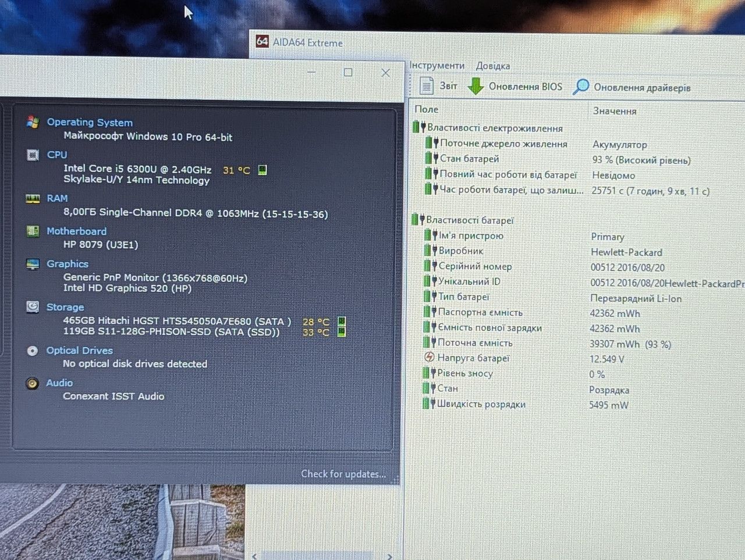Click the Поле column header
This screenshot has width=745, height=560.
coord(427,109)
